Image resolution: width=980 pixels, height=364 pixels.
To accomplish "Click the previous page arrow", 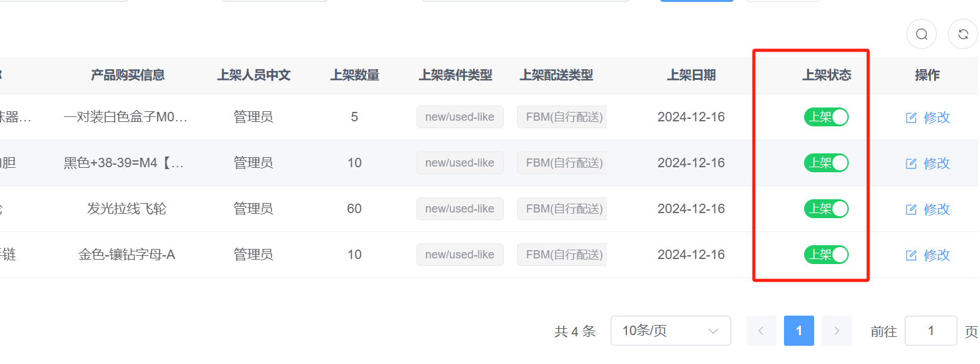I will tap(761, 331).
